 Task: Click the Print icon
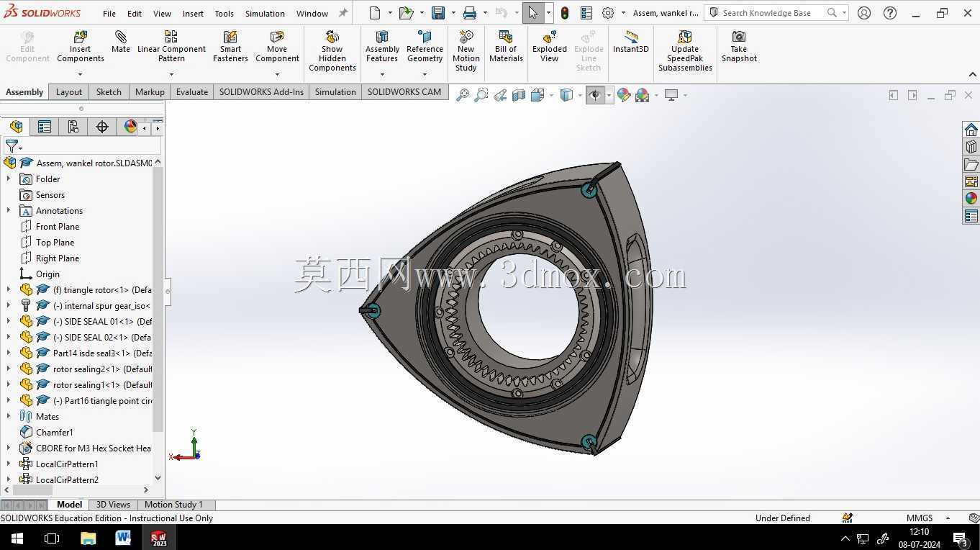pyautogui.click(x=470, y=13)
